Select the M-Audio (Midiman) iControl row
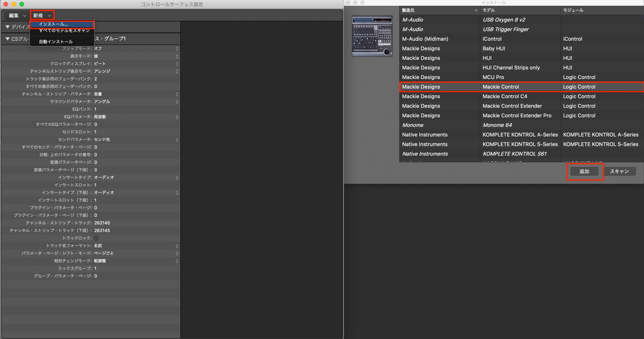This screenshot has height=339, width=644. 521,39
